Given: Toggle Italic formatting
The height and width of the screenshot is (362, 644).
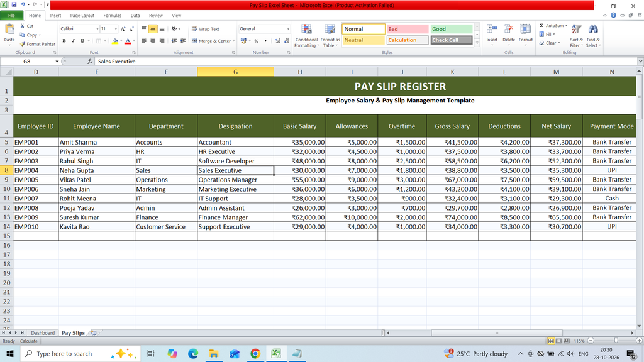Looking at the screenshot, I should coord(73,41).
